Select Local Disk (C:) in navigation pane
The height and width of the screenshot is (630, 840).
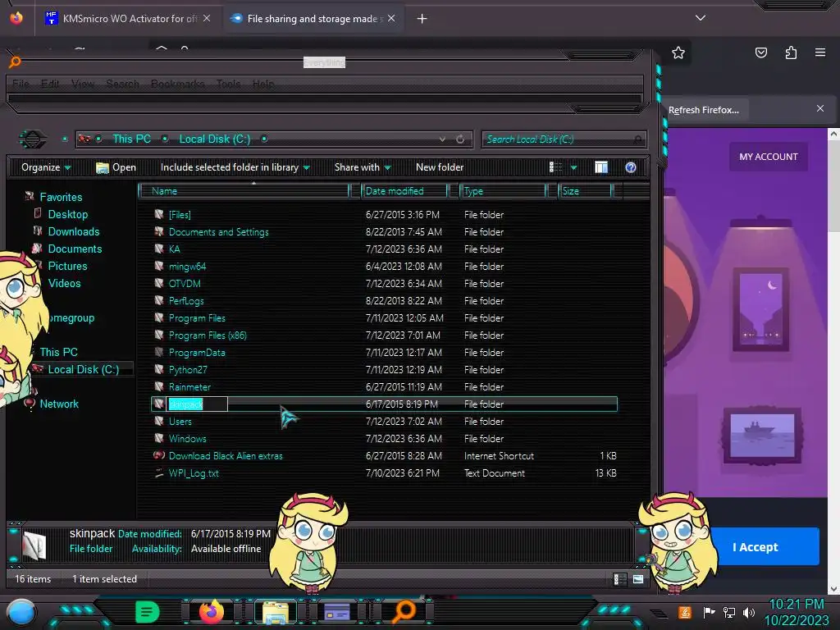coord(83,369)
